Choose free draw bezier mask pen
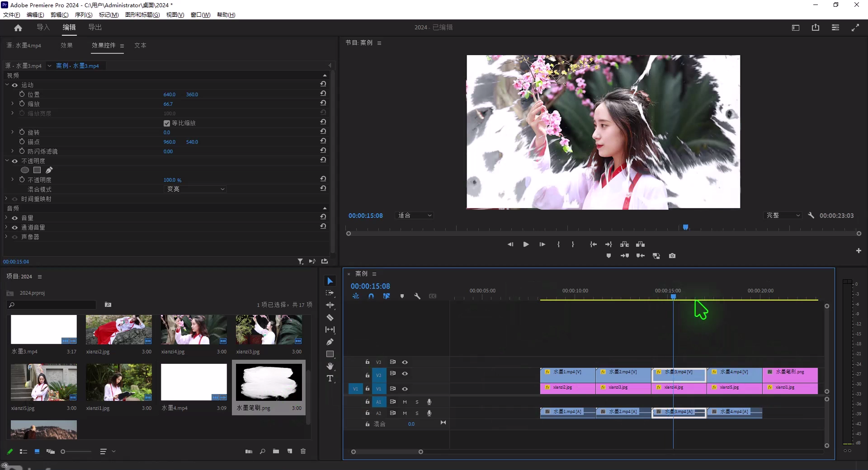 pyautogui.click(x=49, y=170)
